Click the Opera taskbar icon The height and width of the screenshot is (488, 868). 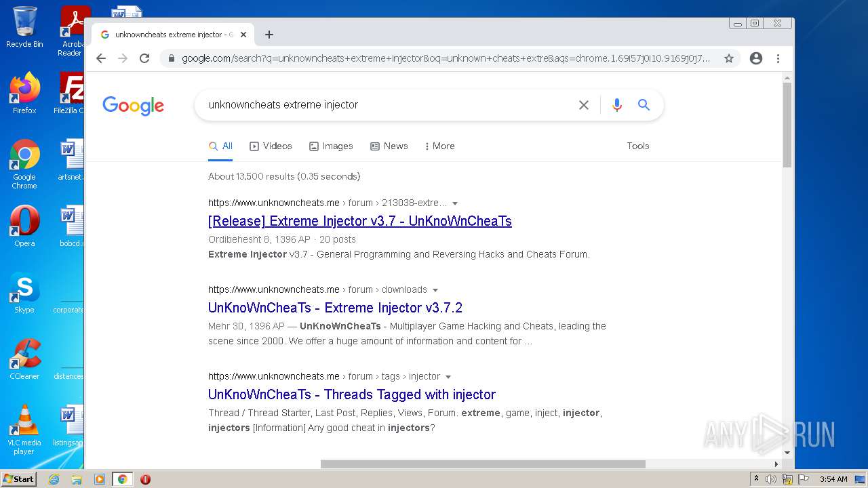click(145, 479)
